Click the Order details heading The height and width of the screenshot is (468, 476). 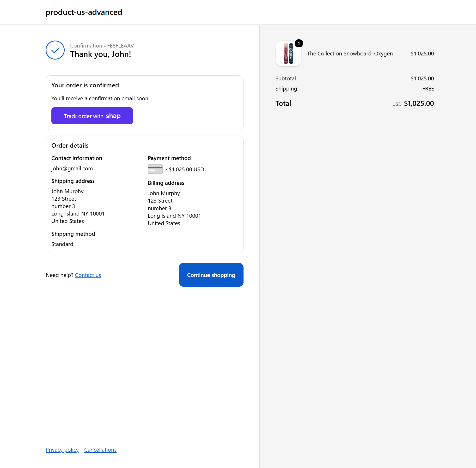pos(70,145)
